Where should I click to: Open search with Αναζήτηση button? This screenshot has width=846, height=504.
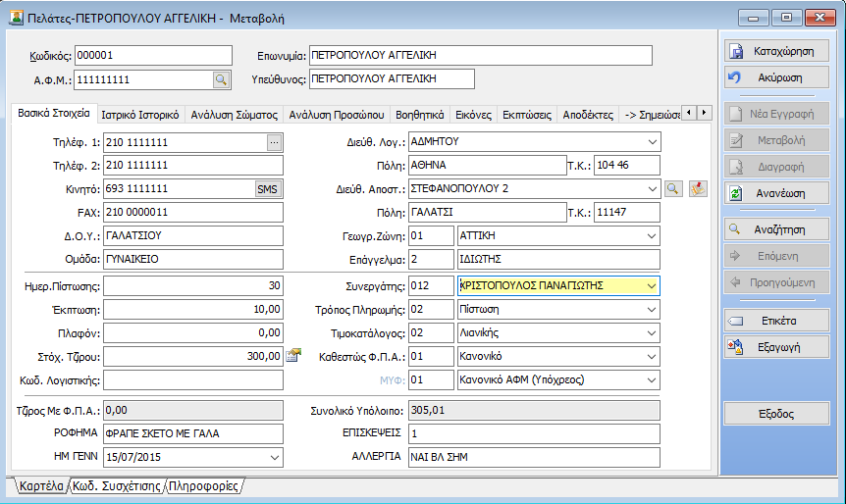tap(776, 229)
